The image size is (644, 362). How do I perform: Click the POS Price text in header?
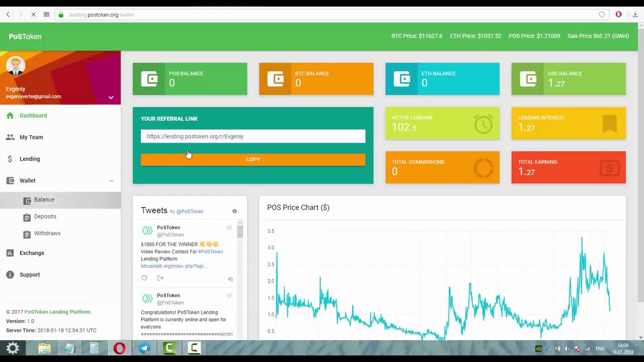(534, 36)
